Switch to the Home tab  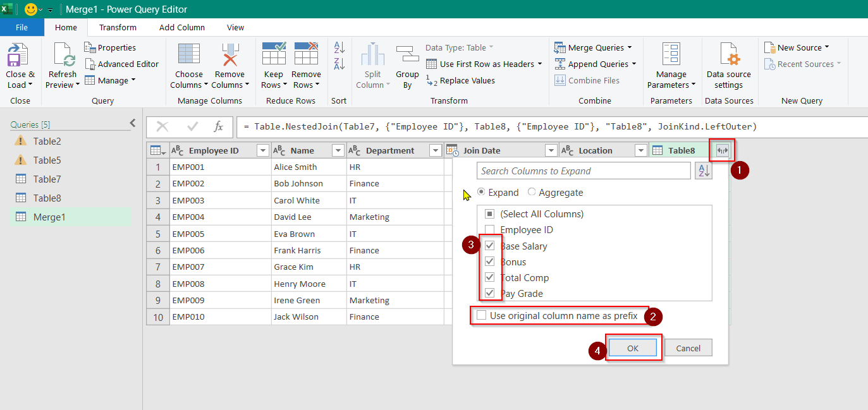click(66, 27)
